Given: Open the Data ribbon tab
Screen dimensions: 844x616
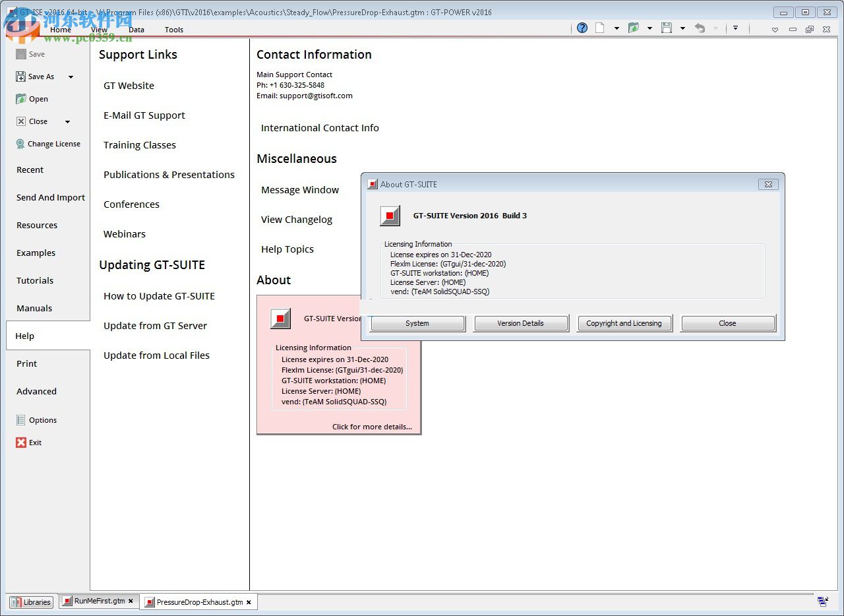Looking at the screenshot, I should point(136,30).
